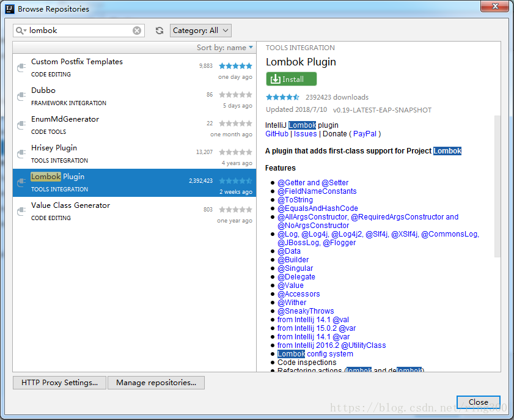
Task: Select the Custom Postfix Templates plugin
Action: (134, 68)
